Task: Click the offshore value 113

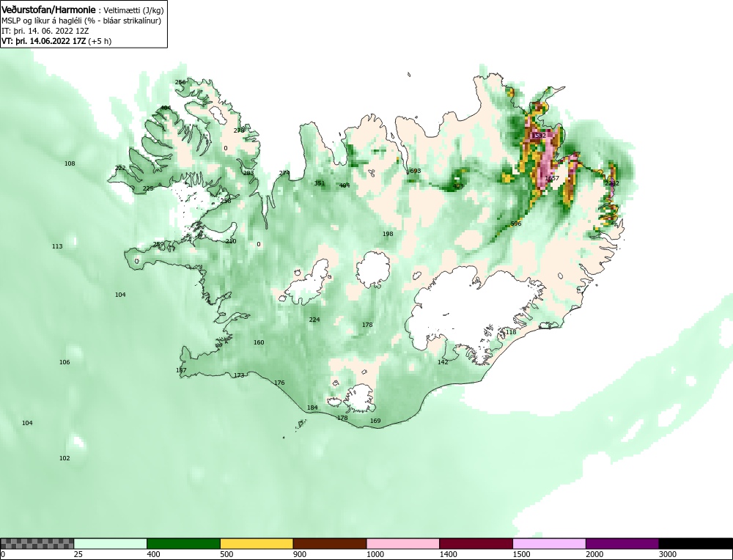Action: [57, 246]
